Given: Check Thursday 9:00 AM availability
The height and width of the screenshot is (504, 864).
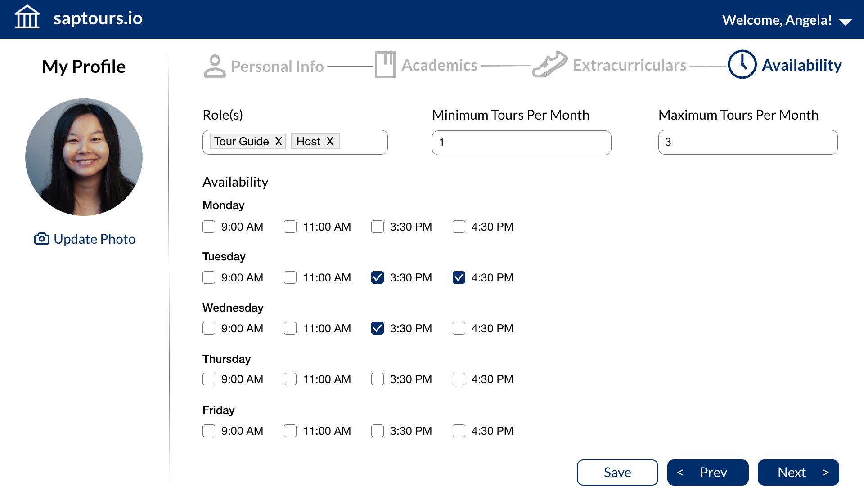Looking at the screenshot, I should pyautogui.click(x=209, y=379).
